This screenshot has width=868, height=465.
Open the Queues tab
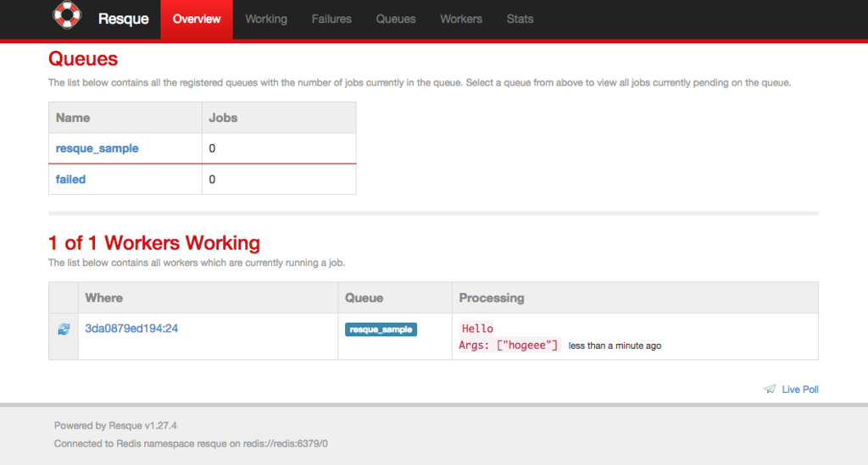[x=396, y=19]
